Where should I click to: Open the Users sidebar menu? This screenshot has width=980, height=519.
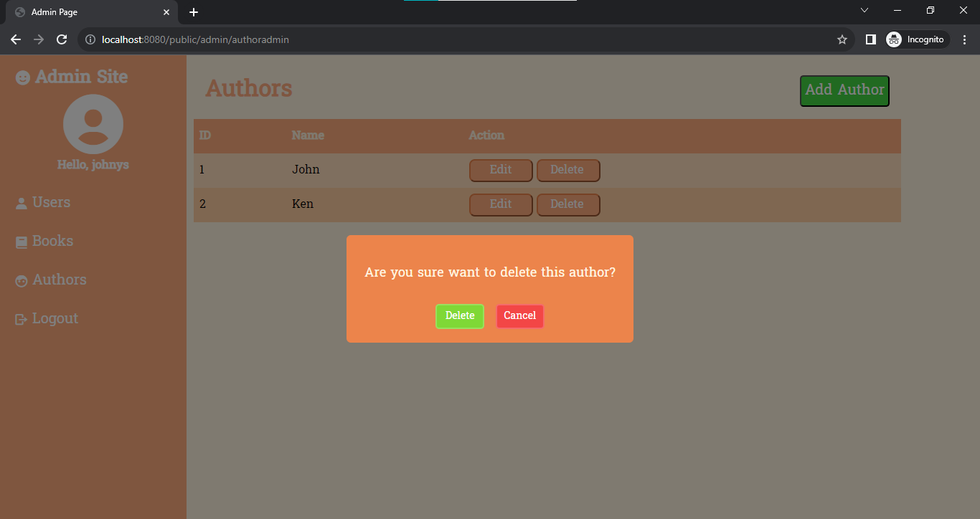[51, 202]
